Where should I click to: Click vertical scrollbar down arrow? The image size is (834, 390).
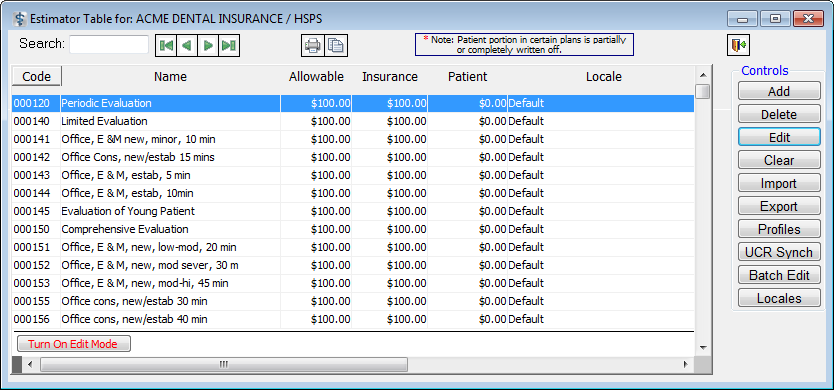[703, 348]
